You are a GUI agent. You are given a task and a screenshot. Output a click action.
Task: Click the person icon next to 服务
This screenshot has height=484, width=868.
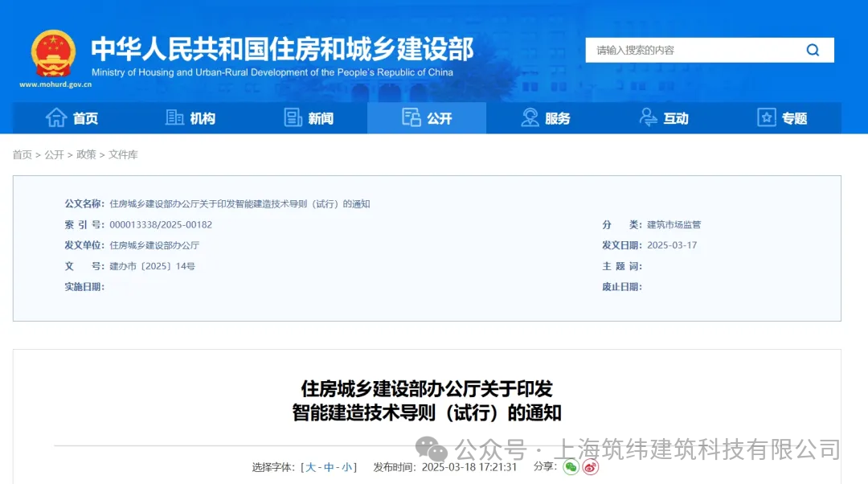pos(530,117)
